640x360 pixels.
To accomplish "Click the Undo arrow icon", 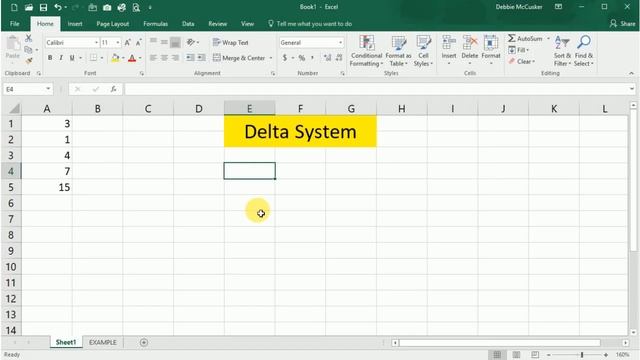I will [58, 7].
